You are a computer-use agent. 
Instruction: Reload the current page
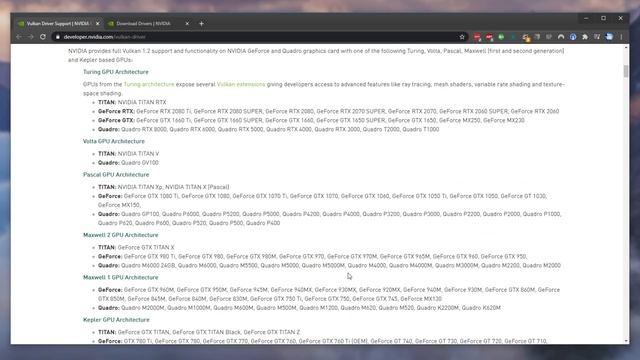(43, 37)
